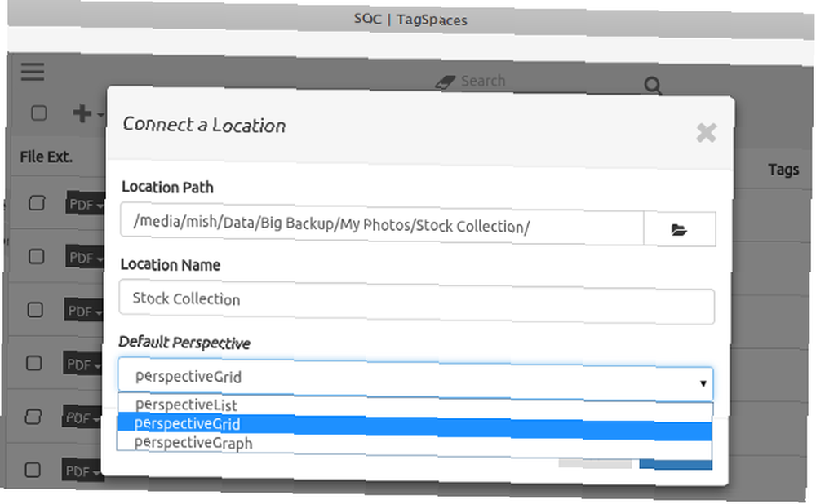Browse for folder with the folder-open icon

[679, 229]
